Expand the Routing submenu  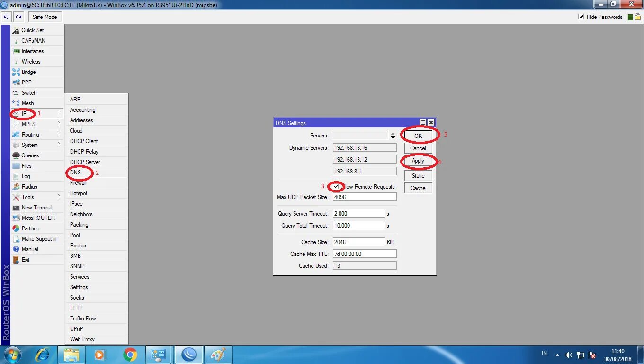(37, 134)
